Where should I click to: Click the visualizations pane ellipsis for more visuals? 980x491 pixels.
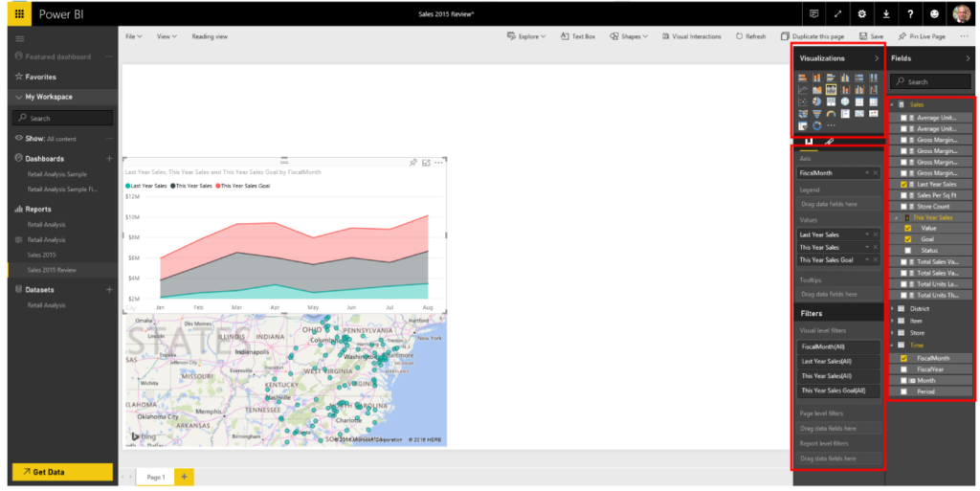832,125
